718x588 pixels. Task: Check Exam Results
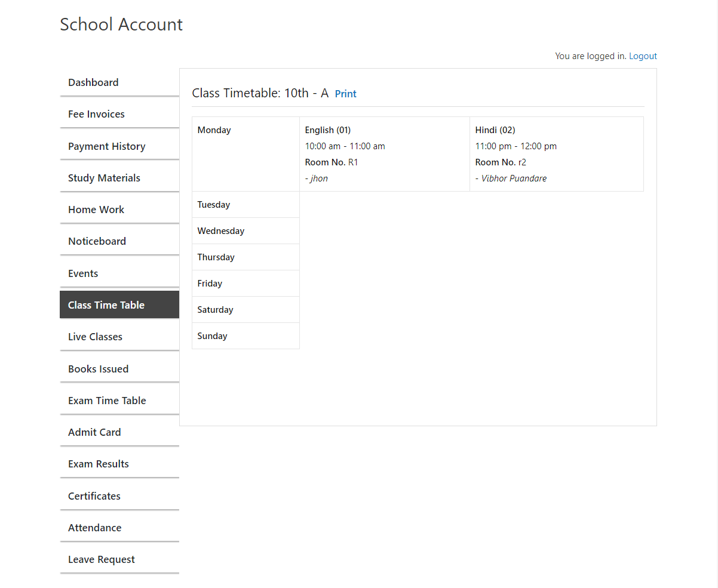click(x=99, y=464)
